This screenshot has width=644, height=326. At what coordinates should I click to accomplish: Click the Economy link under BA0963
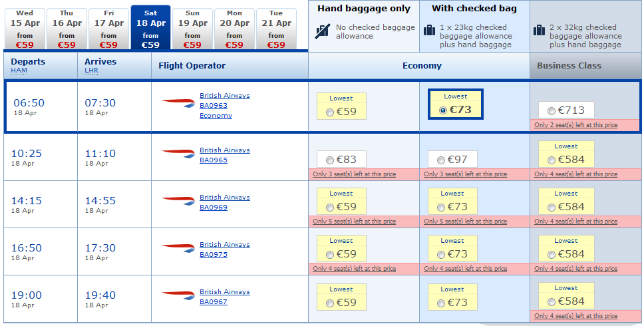pyautogui.click(x=216, y=116)
